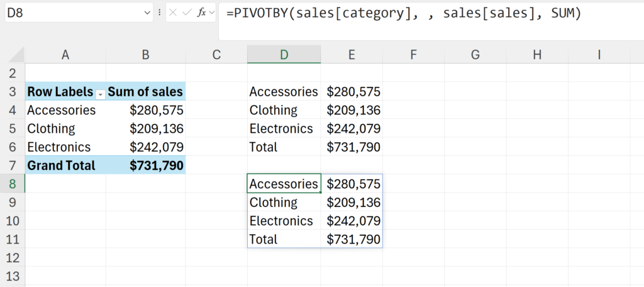Select column D header
This screenshot has height=287, width=644.
(284, 55)
